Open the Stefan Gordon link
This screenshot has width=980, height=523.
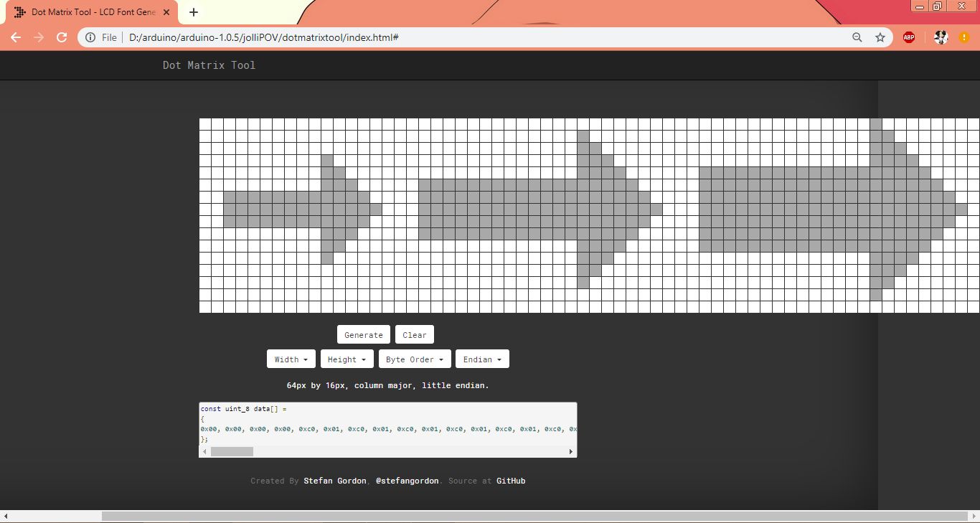coord(335,481)
